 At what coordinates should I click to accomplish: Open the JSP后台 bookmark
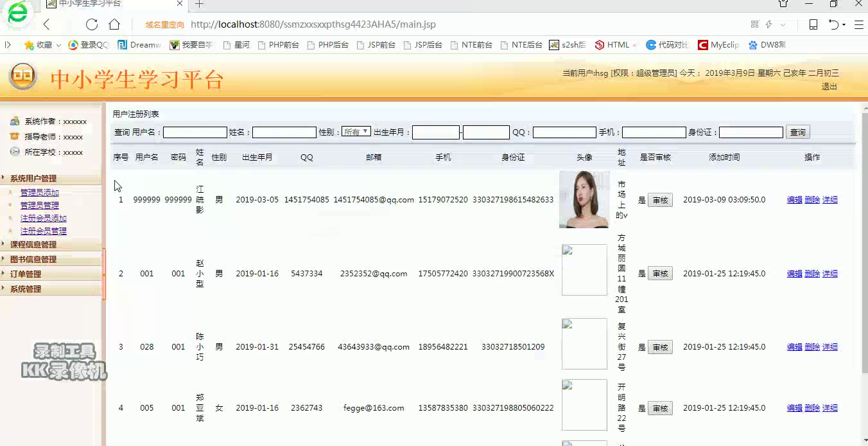point(422,45)
